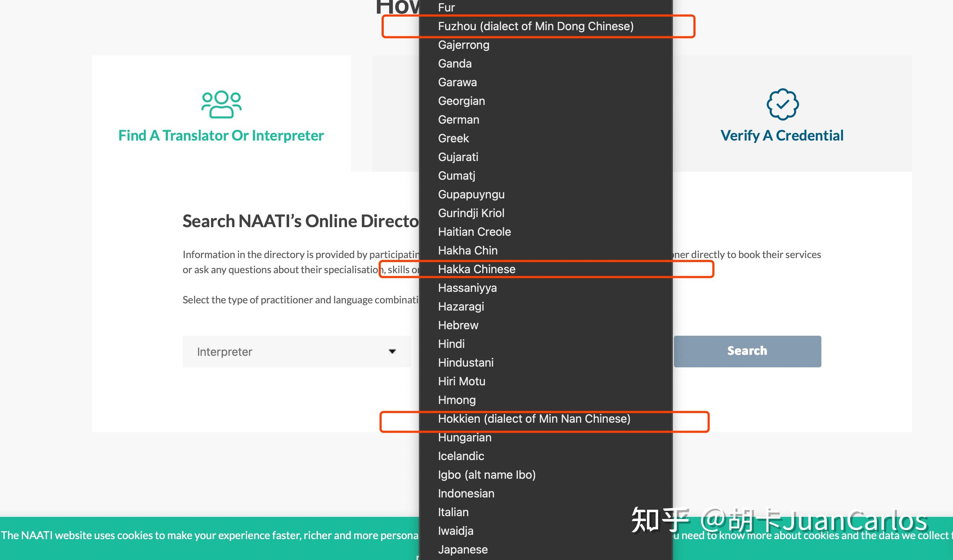Image resolution: width=953 pixels, height=560 pixels.
Task: Select Greek in the language dropdown
Action: 453,138
